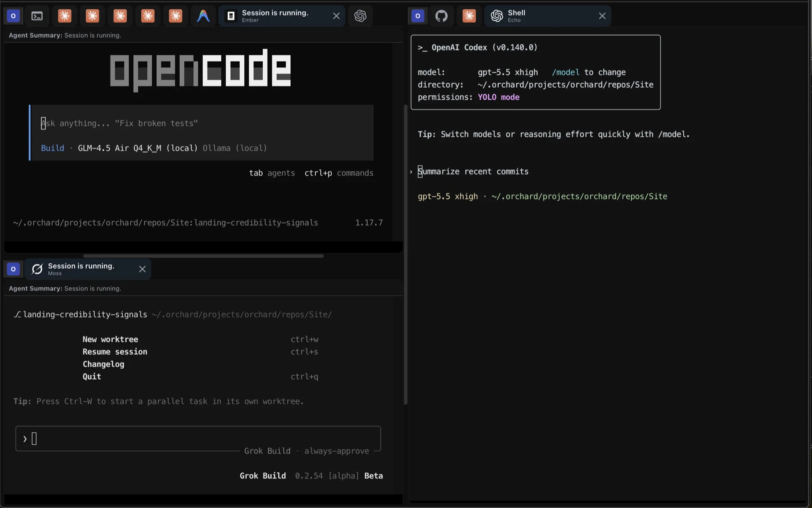Click 'GLM-4.5 Air Q4_K_M (local)' model label
The width and height of the screenshot is (812, 508).
138,148
